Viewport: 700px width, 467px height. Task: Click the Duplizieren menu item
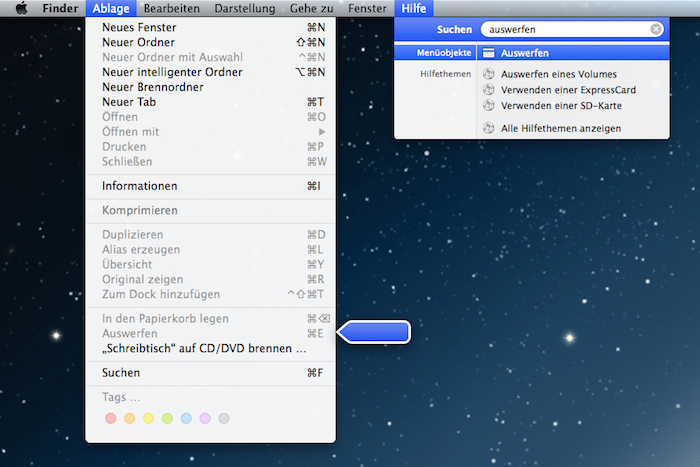[x=210, y=234]
